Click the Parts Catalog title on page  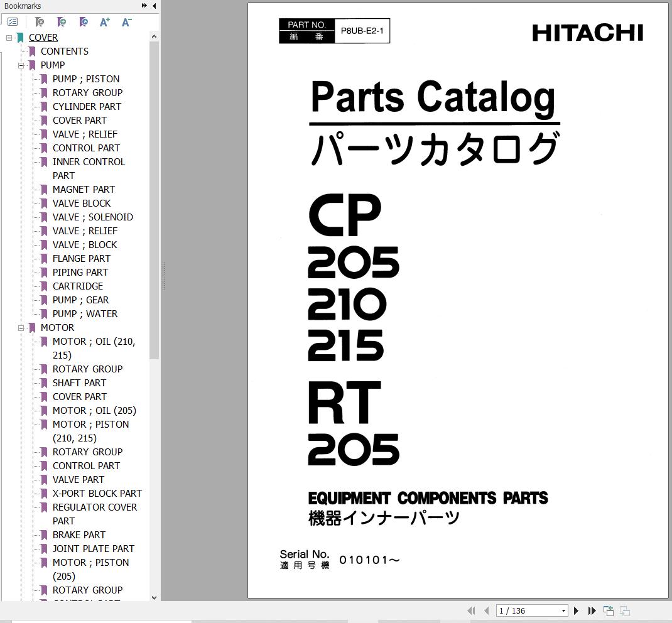433,99
